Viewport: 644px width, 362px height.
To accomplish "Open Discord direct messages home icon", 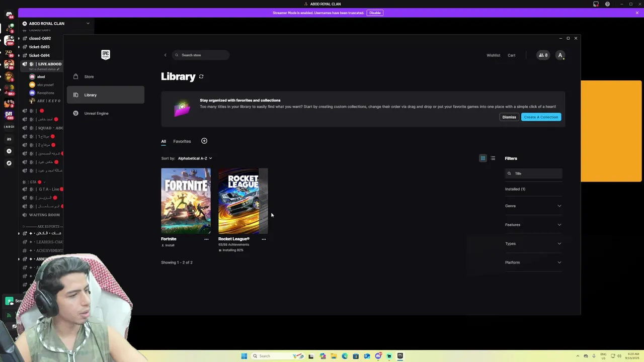I will 9,15.
